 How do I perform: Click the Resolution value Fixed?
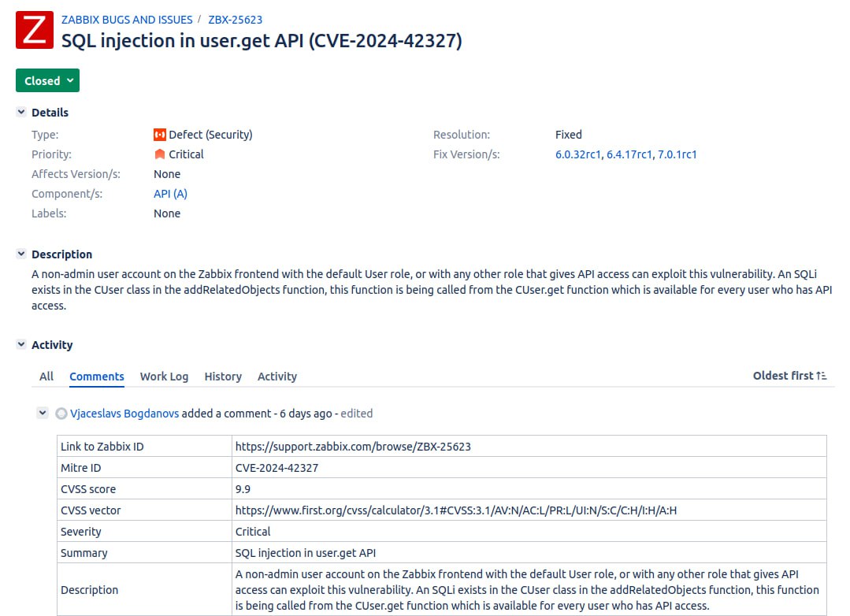(x=569, y=135)
